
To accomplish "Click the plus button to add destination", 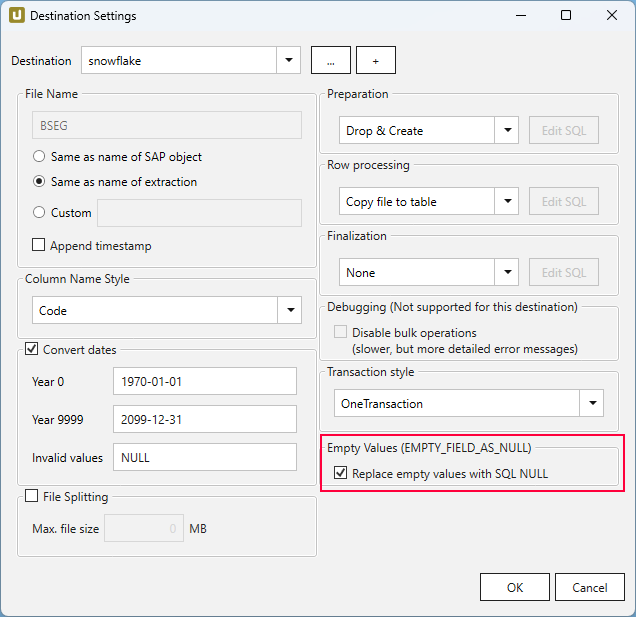I will [x=376, y=60].
